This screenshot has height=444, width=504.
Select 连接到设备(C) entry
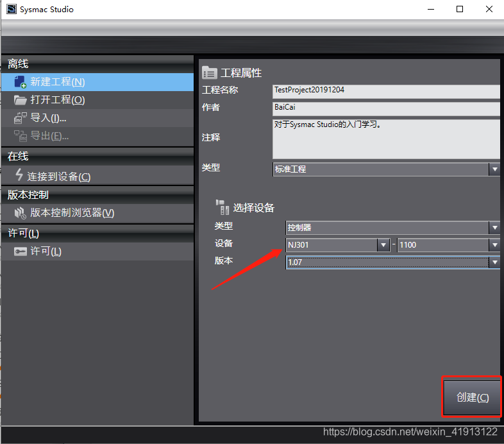pos(97,175)
